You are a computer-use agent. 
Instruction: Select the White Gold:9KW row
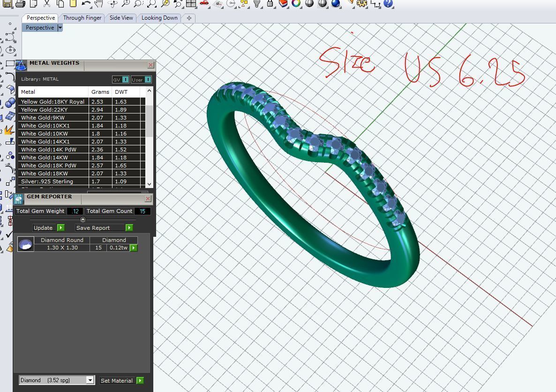82,117
